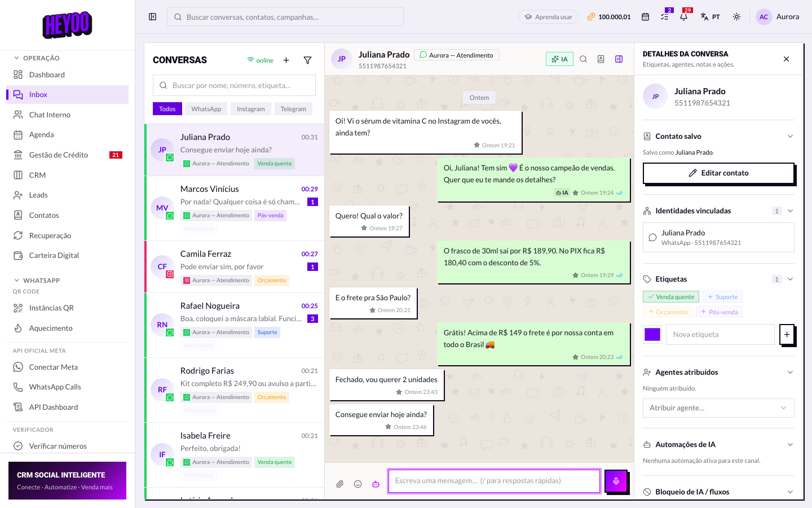812x508 pixels.
Task: Open the task list icon with badge 2
Action: coord(665,17)
